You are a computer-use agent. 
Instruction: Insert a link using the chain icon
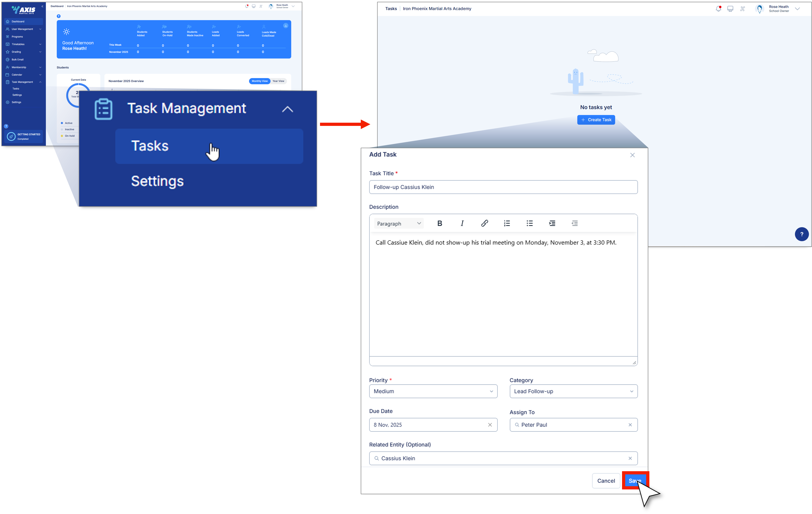coord(484,223)
